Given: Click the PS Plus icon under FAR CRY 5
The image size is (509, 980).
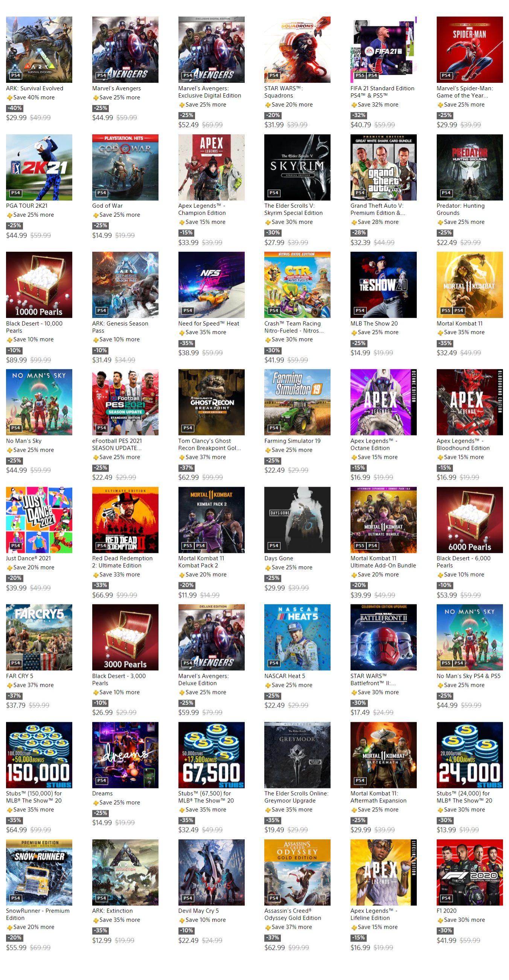Looking at the screenshot, I should pyautogui.click(x=9, y=686).
